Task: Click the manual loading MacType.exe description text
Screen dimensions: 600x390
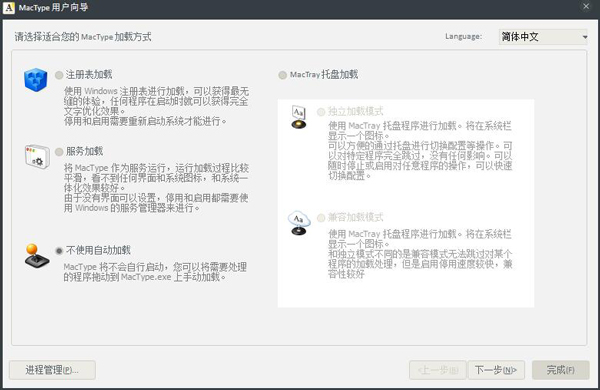Action: click(x=155, y=272)
